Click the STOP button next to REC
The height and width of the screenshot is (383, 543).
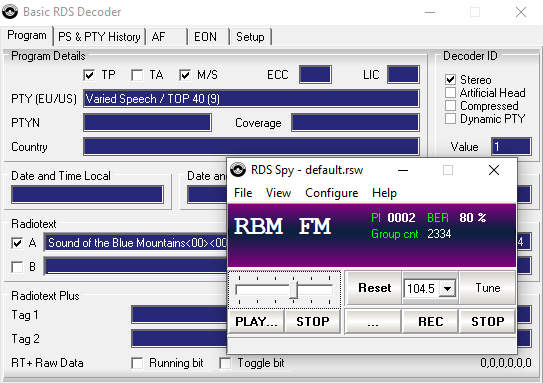click(x=488, y=321)
